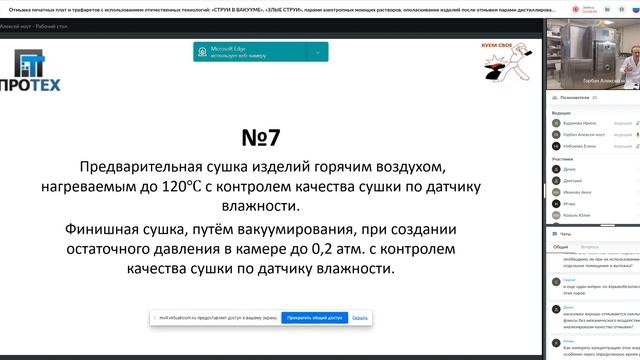This screenshot has height=360, width=640.
Task: Click the Russian flag language icon
Action: (x=636, y=9)
